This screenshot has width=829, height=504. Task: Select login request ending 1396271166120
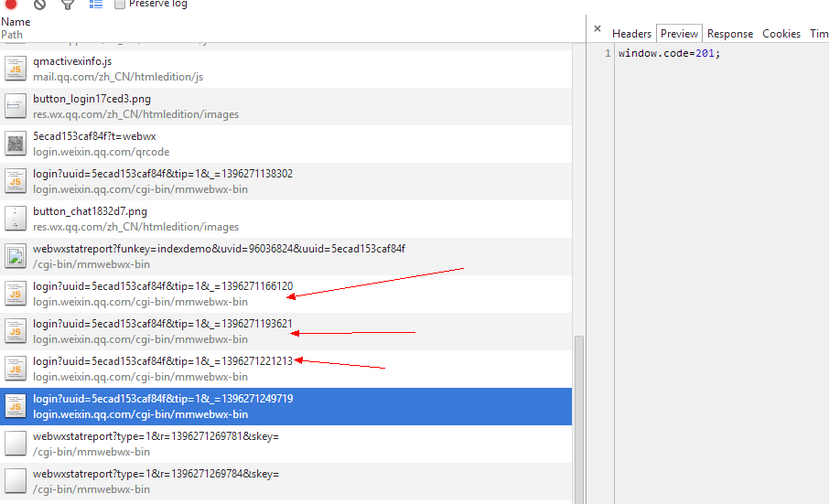click(285, 294)
